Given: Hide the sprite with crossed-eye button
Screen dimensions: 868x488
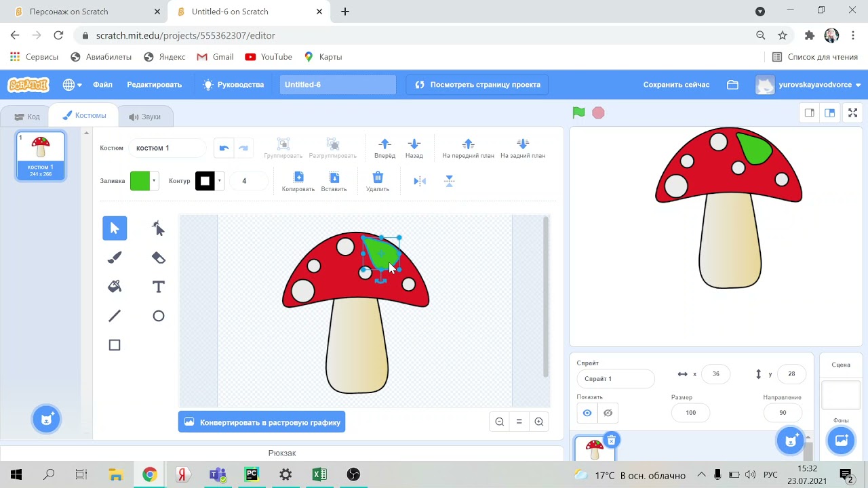Looking at the screenshot, I should (x=608, y=413).
